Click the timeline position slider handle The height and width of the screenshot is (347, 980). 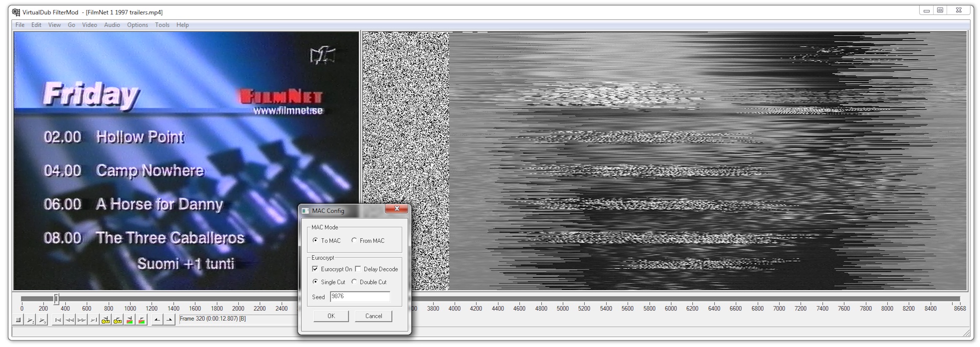point(56,299)
